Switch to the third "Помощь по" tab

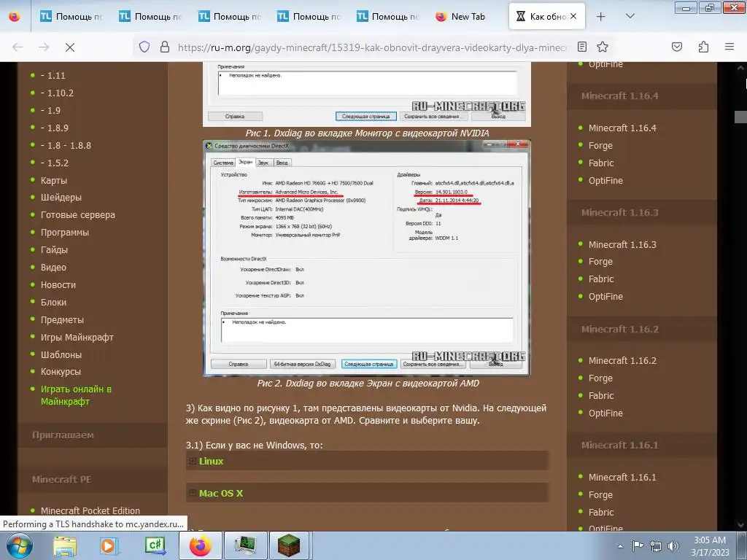coord(229,17)
